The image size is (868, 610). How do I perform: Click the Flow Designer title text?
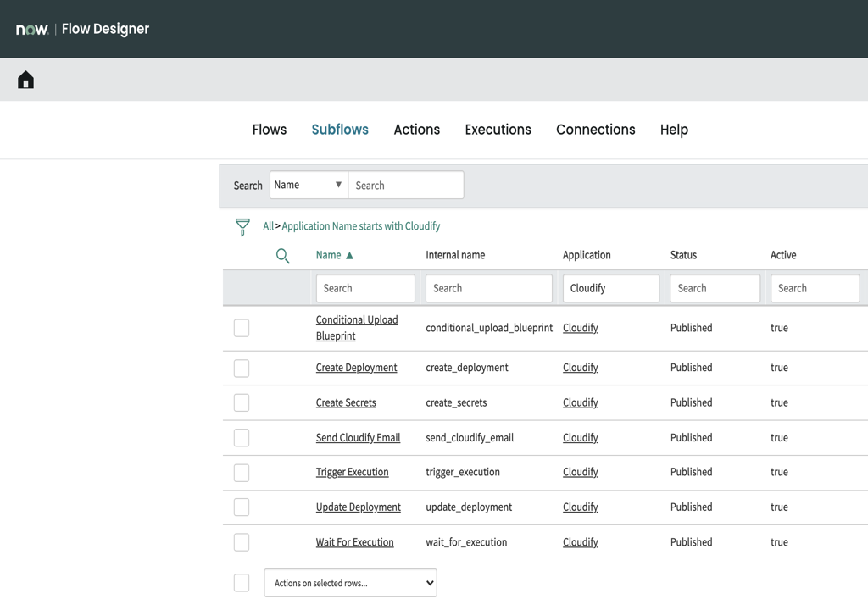(x=105, y=29)
